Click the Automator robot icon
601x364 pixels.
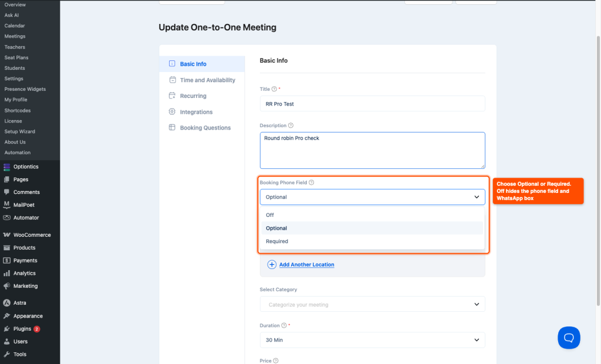click(x=6, y=217)
